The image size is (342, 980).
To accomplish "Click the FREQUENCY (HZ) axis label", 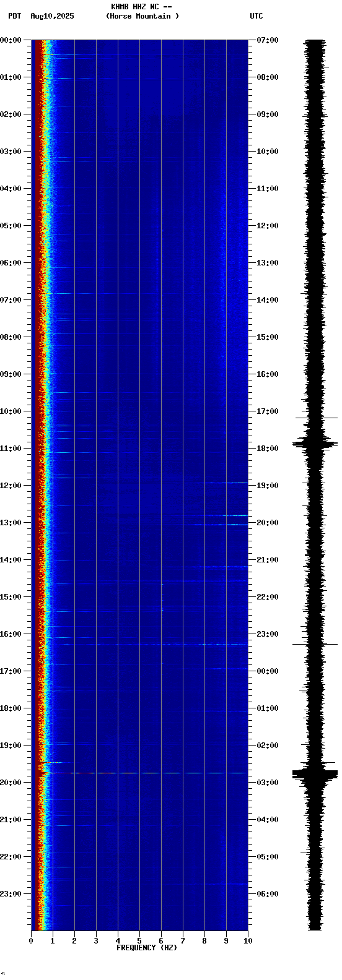I will [147, 948].
